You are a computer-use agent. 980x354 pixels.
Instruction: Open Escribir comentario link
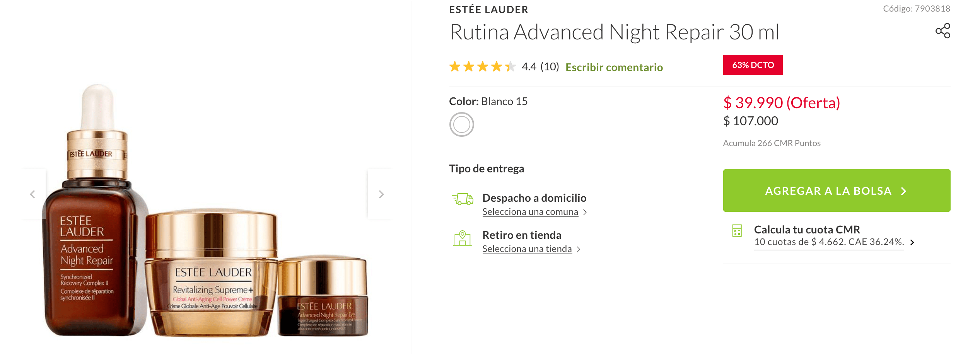(x=614, y=67)
